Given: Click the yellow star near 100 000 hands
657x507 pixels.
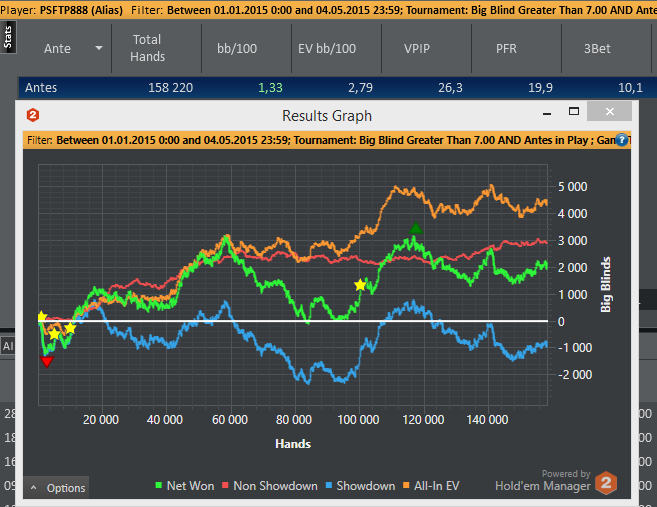Looking at the screenshot, I should [360, 285].
